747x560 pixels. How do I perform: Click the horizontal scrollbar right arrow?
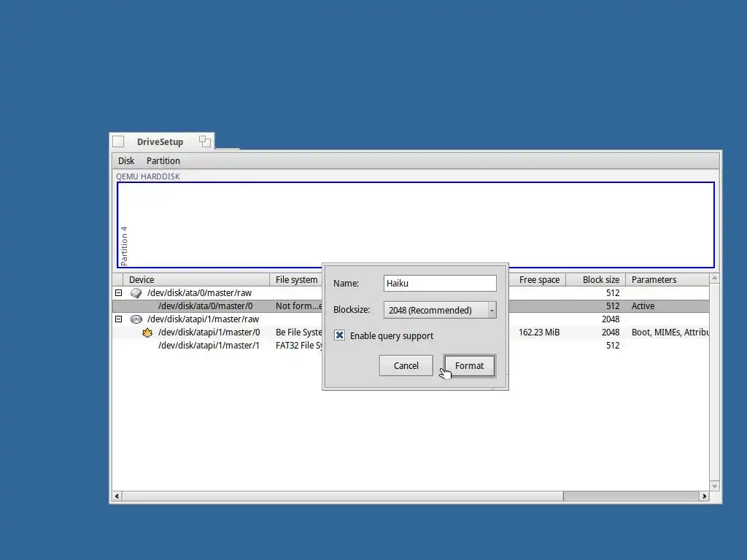704,496
